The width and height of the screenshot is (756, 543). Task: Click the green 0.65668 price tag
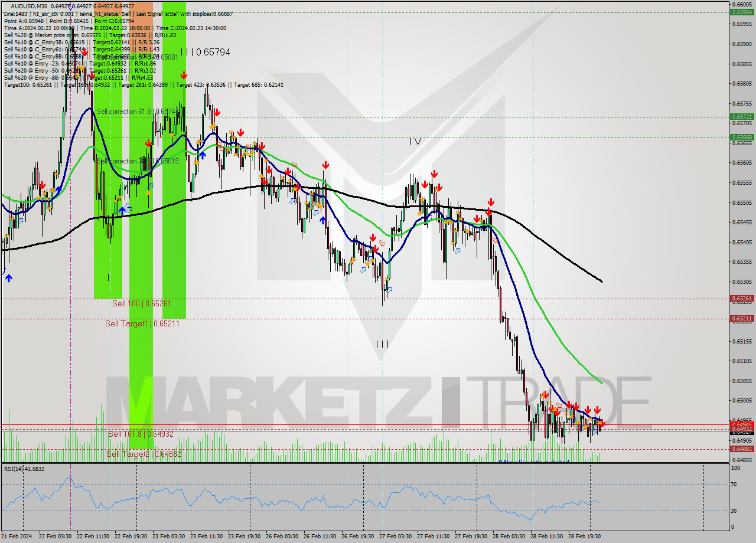(742, 137)
